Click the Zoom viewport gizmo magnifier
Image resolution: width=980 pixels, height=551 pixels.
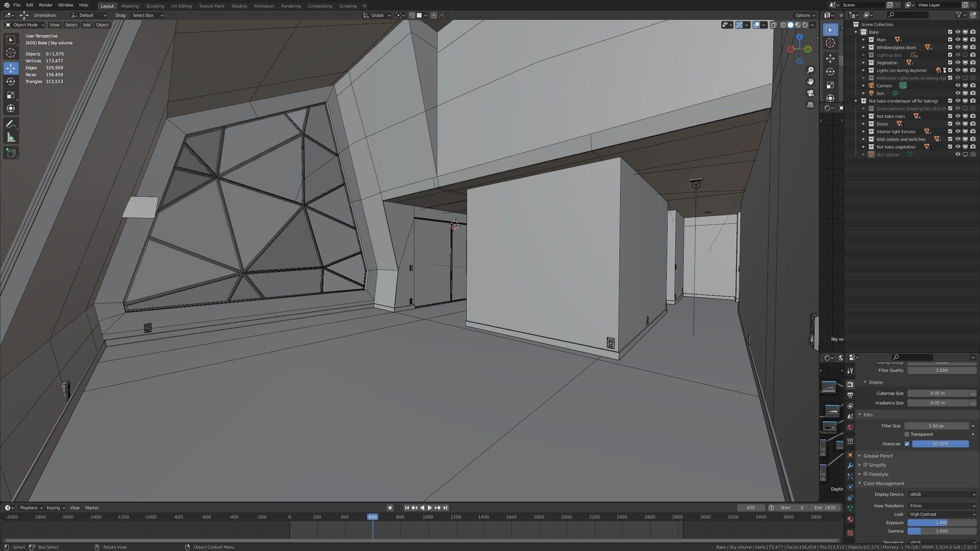pos(810,70)
